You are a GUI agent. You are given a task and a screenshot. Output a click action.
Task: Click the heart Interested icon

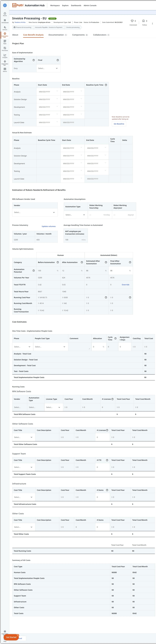pyautogui.click(x=132, y=21)
